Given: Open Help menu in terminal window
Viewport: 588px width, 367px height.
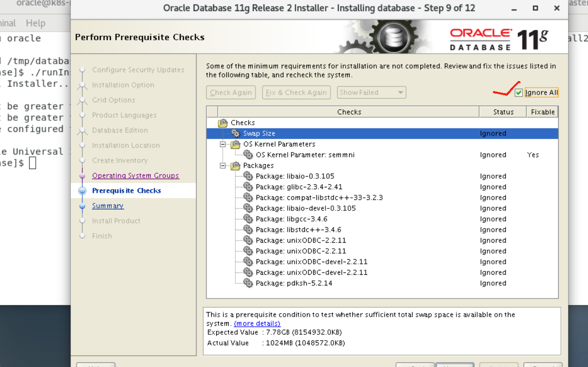Looking at the screenshot, I should pyautogui.click(x=36, y=23).
